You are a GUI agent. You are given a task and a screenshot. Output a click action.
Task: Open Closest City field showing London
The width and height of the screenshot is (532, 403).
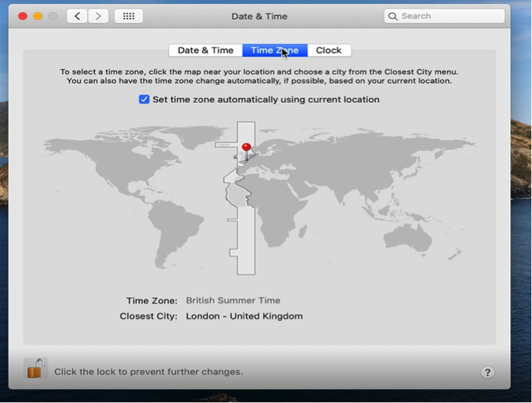tap(244, 316)
